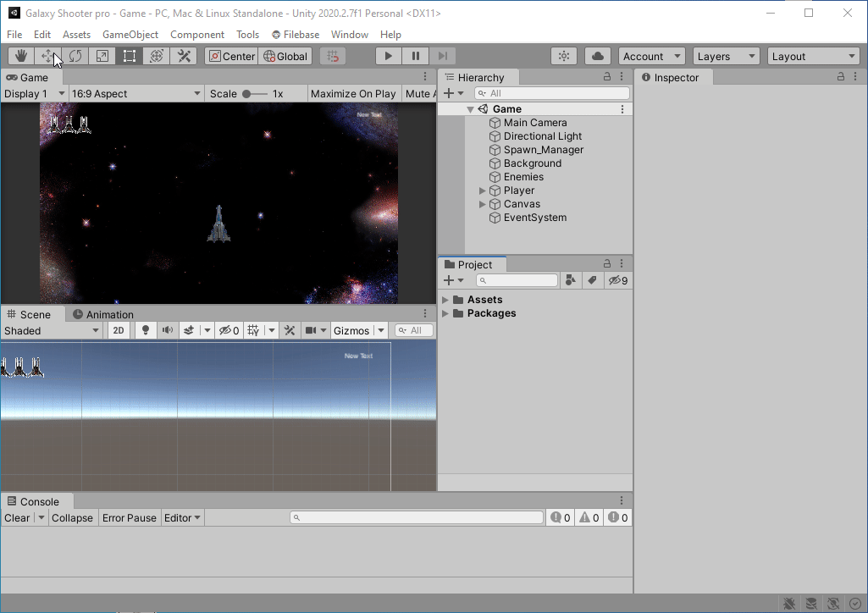The width and height of the screenshot is (868, 613).
Task: Toggle Maximize On Play
Action: pyautogui.click(x=353, y=93)
